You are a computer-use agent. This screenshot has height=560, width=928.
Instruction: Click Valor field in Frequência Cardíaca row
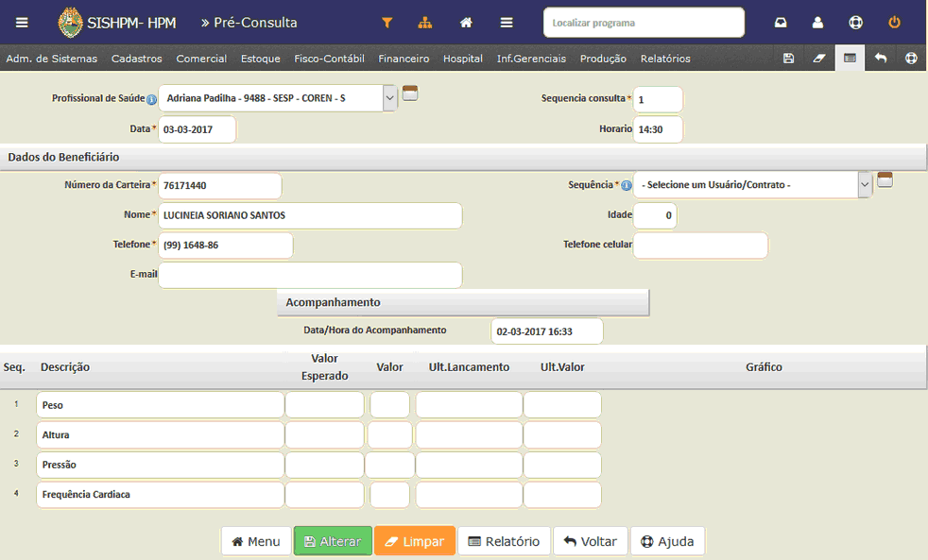pos(389,494)
